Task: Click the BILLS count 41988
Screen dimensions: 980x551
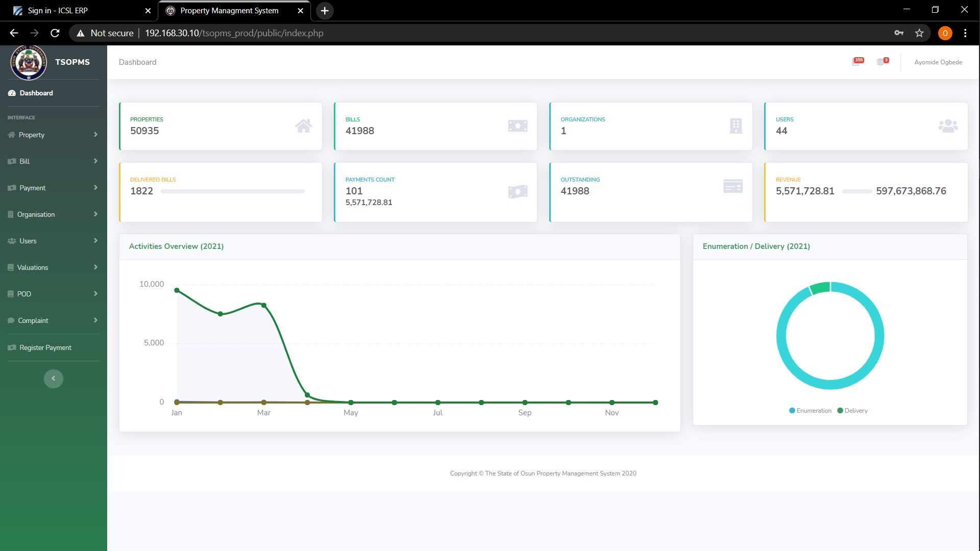Action: coord(360,131)
